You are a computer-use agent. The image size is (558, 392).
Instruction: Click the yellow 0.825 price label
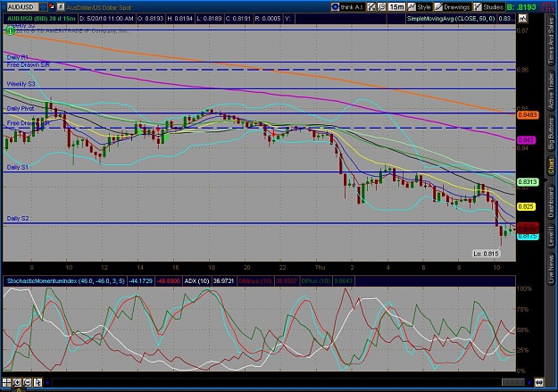point(526,206)
